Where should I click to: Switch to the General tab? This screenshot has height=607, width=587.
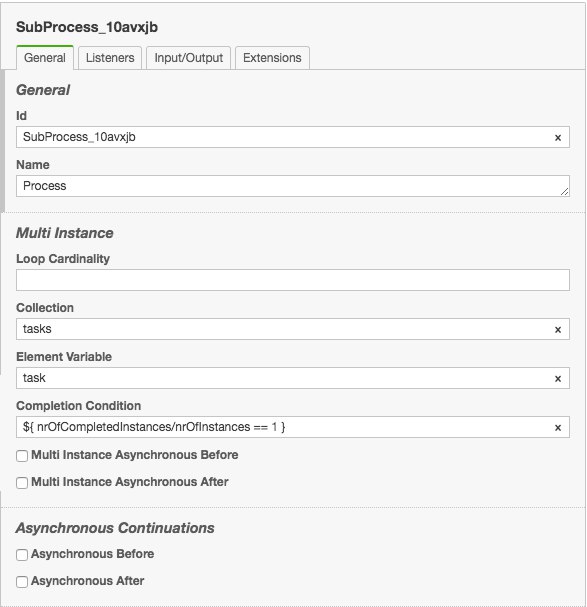(45, 58)
